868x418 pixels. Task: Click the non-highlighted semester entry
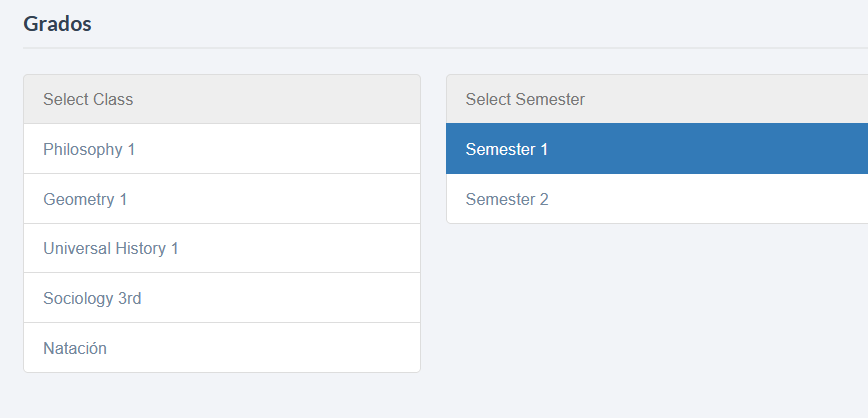(507, 199)
